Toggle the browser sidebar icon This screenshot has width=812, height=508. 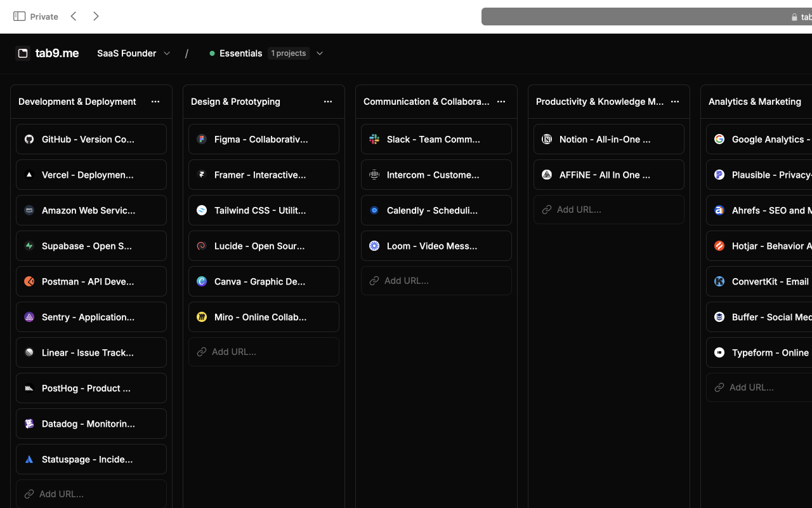20,17
